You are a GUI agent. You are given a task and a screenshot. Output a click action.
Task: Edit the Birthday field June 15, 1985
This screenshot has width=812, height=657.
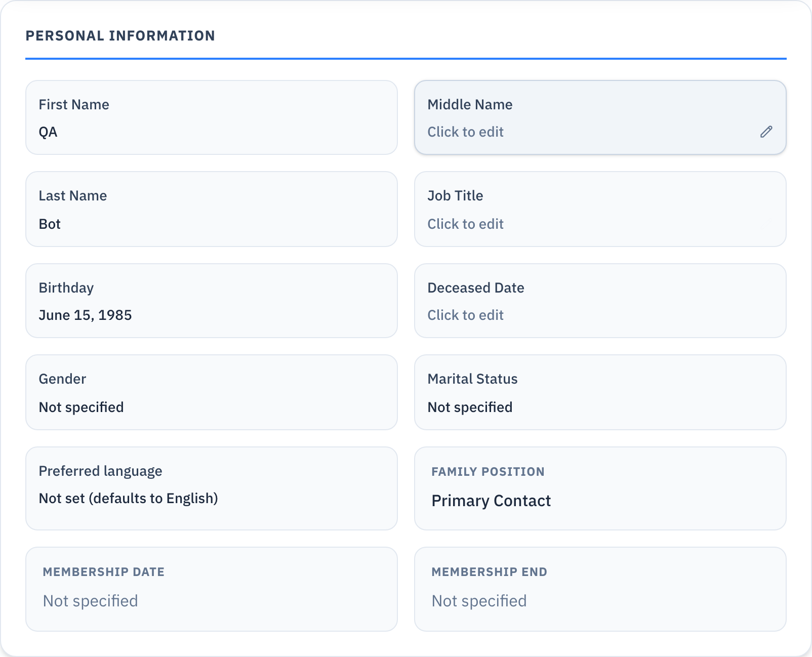[212, 301]
